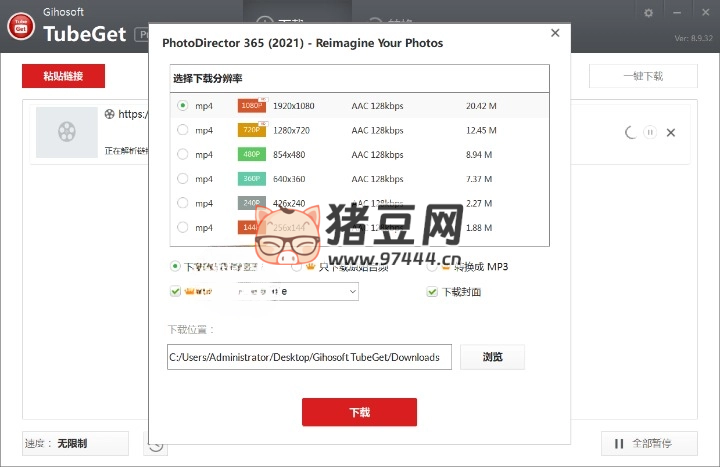Click the 浏览 browse button
Image resolution: width=720 pixels, height=467 pixels.
[x=492, y=357]
